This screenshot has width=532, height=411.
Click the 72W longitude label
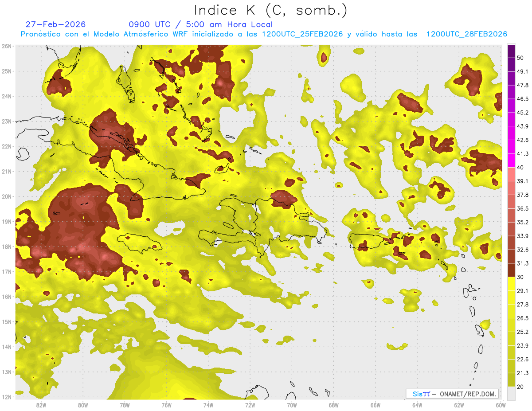(250, 405)
